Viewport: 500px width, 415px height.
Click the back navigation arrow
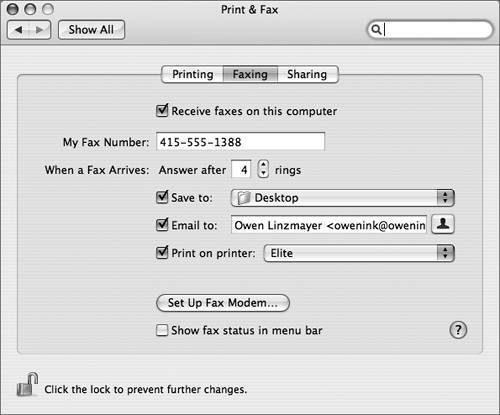point(18,30)
